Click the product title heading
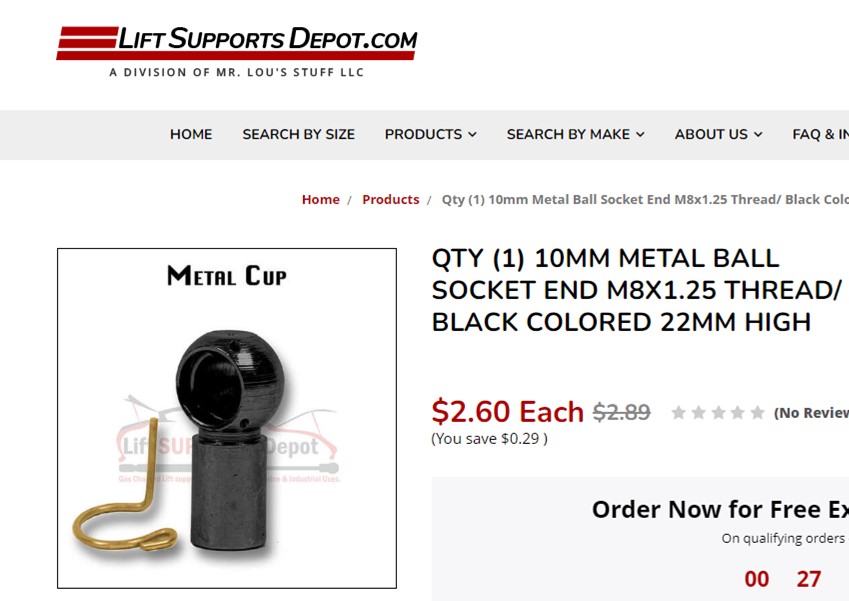The height and width of the screenshot is (601, 849). click(636, 290)
